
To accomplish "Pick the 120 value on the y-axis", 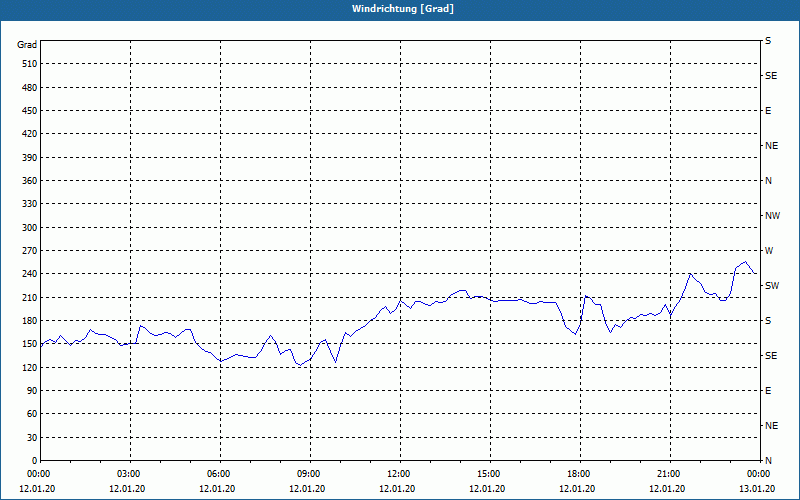I will coord(30,367).
